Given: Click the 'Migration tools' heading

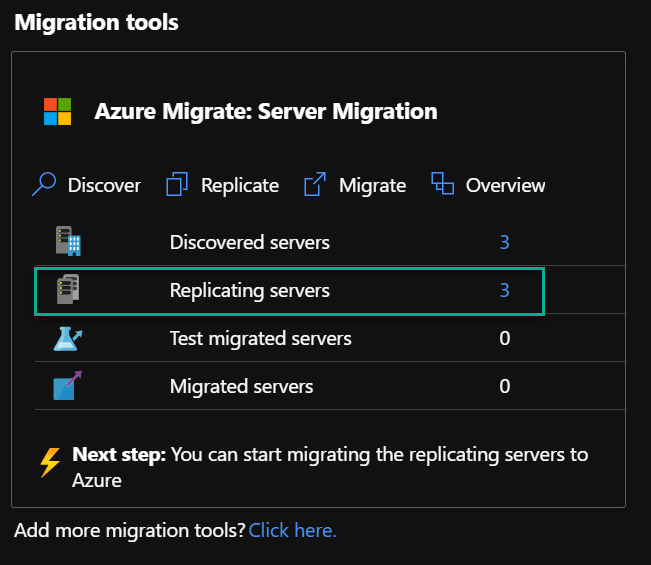Looking at the screenshot, I should [96, 22].
